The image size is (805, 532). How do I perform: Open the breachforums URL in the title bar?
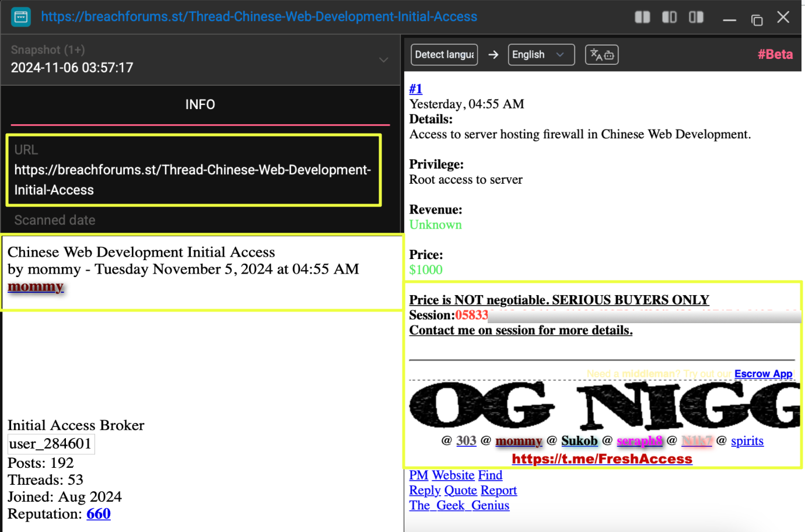[259, 17]
